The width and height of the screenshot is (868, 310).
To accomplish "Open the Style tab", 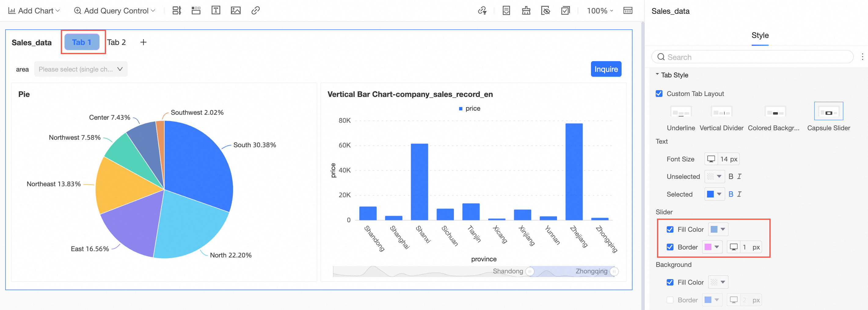I will point(760,35).
